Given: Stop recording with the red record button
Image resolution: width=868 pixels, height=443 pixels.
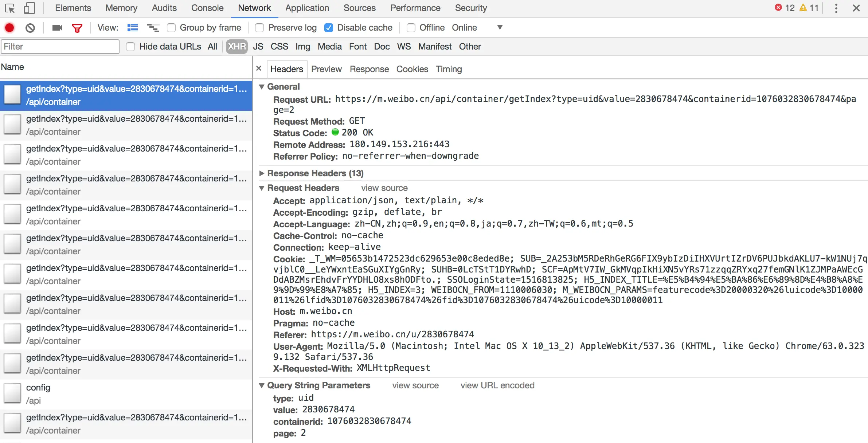Looking at the screenshot, I should [x=9, y=28].
